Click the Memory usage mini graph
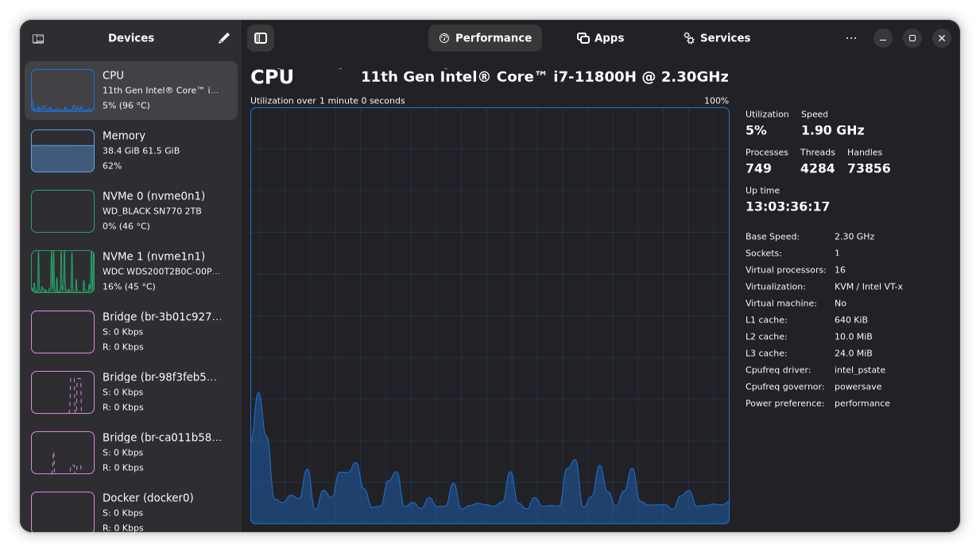This screenshot has height=552, width=980. click(63, 151)
